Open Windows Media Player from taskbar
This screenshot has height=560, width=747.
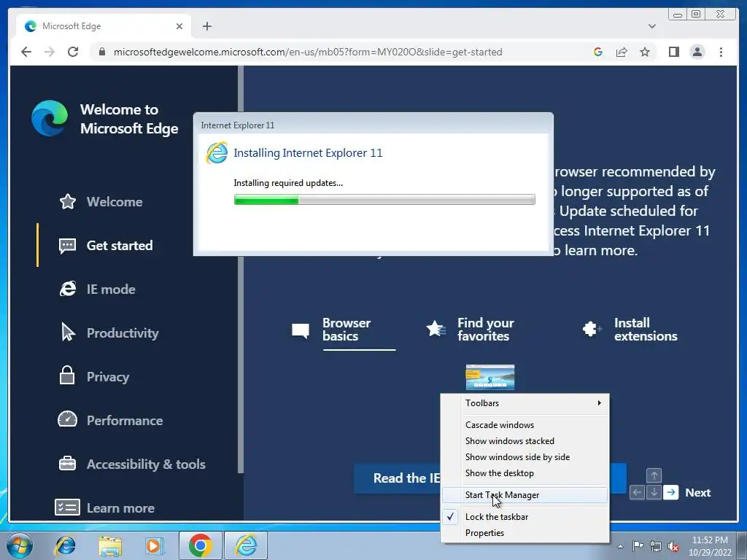click(154, 545)
